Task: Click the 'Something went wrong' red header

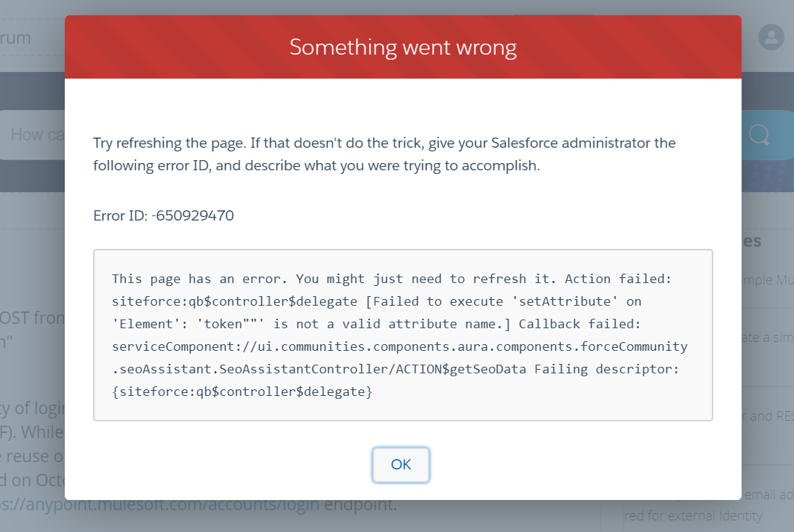Action: tap(402, 47)
